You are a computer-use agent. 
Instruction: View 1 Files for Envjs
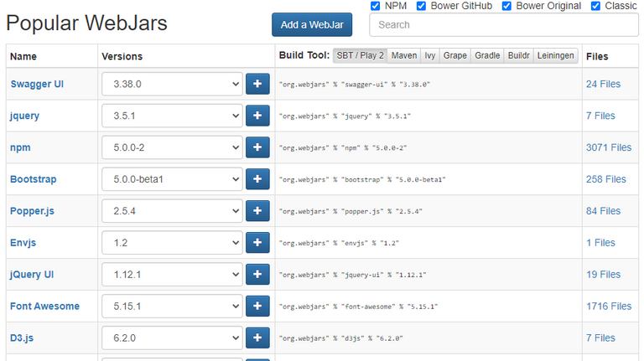click(x=600, y=242)
